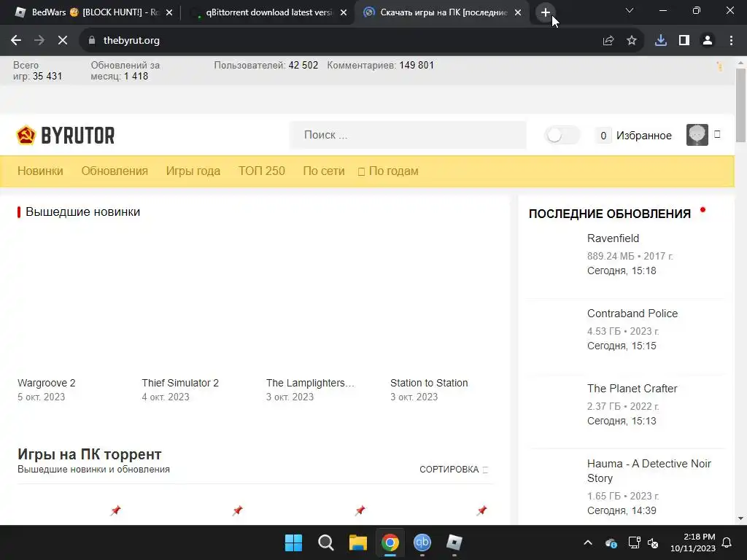
Task: Go back to the previous page
Action: (16, 41)
